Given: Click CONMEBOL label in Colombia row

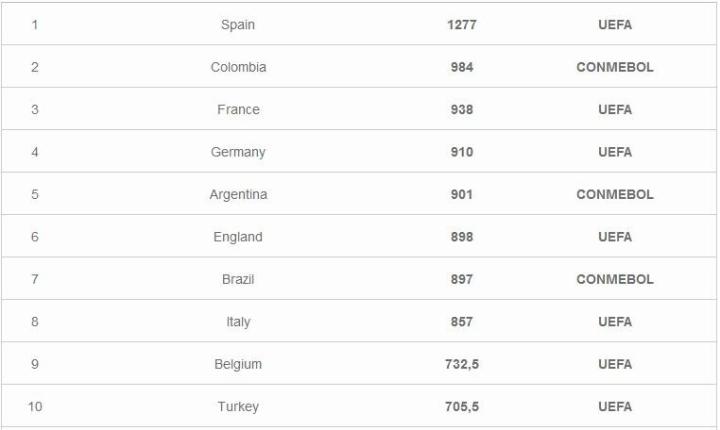Looking at the screenshot, I should [614, 67].
